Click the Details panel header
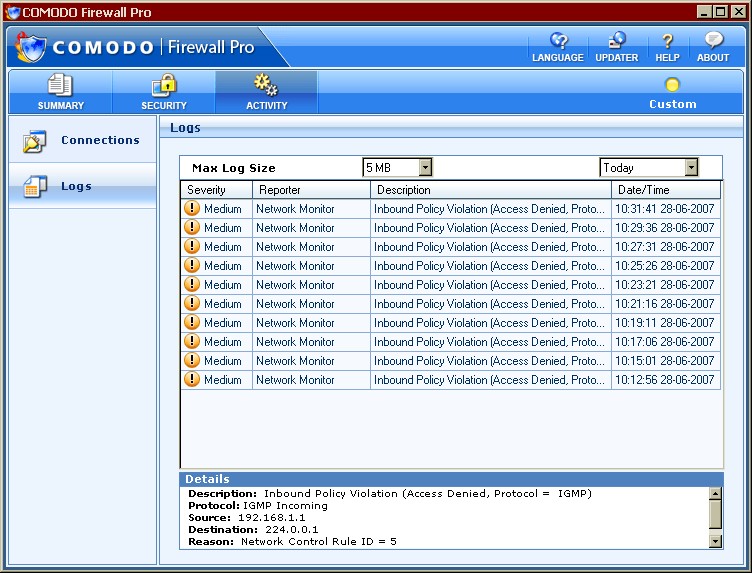The height and width of the screenshot is (573, 752). [451, 479]
